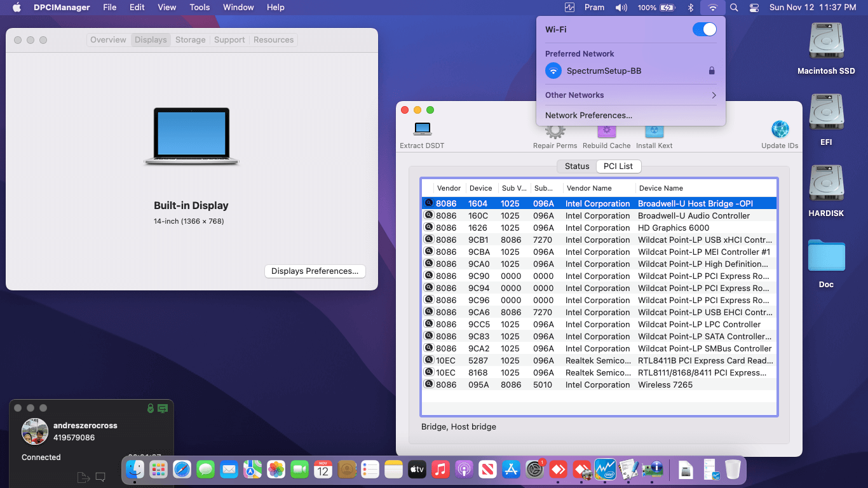This screenshot has width=868, height=488.
Task: Click the andreszerocross profile avatar
Action: 34,431
